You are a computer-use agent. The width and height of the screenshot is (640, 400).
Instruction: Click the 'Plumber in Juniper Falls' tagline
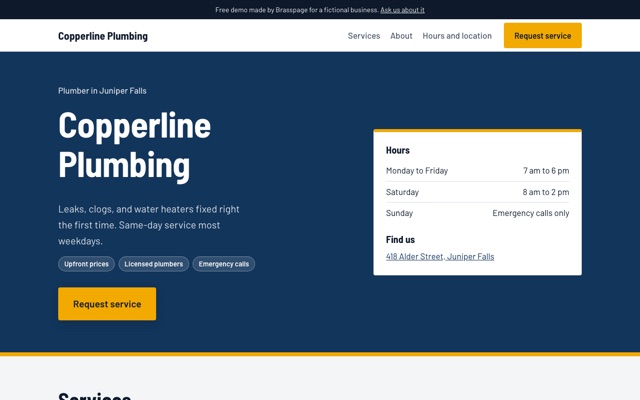[x=102, y=91]
